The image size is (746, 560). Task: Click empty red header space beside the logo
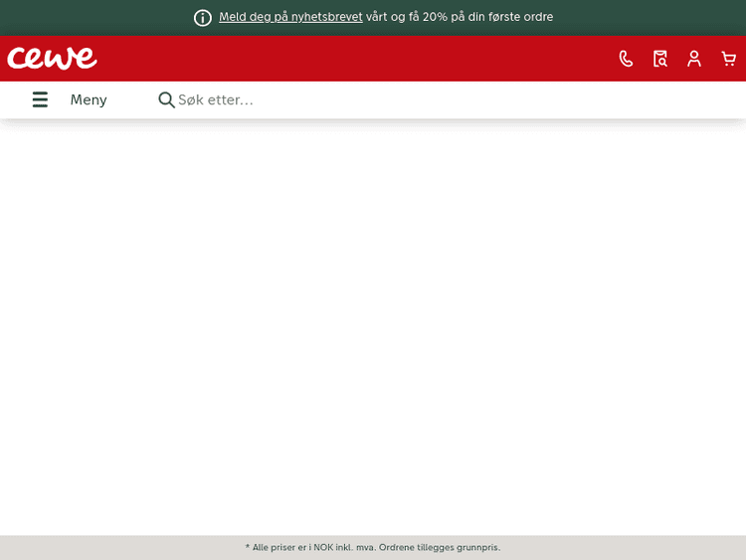coord(348,59)
